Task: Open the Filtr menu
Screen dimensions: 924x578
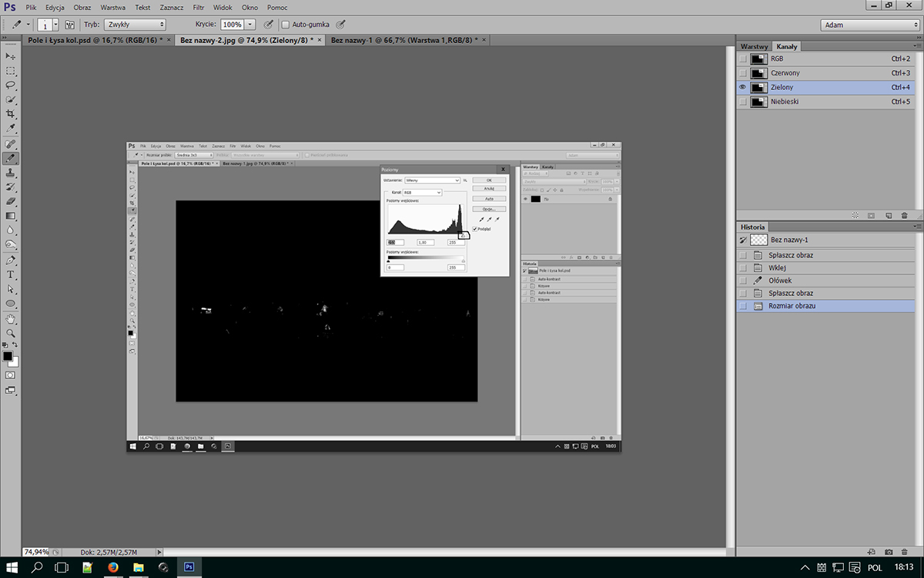Action: click(198, 7)
